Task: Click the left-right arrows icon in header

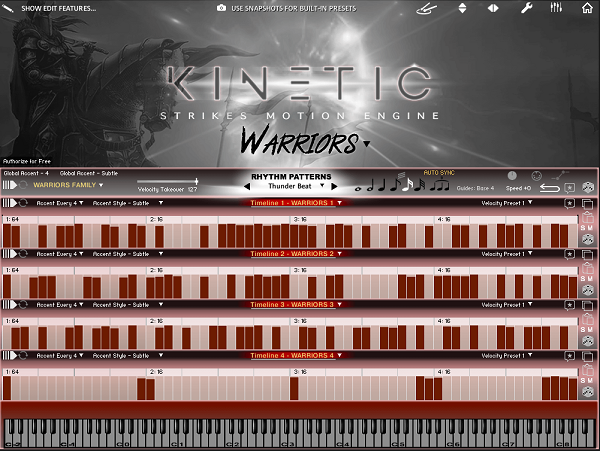Action: click(x=493, y=8)
